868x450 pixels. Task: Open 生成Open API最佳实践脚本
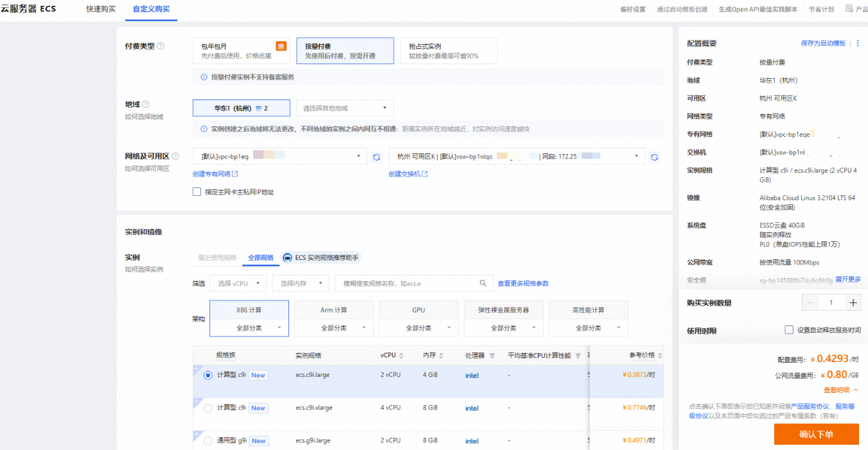tap(758, 10)
